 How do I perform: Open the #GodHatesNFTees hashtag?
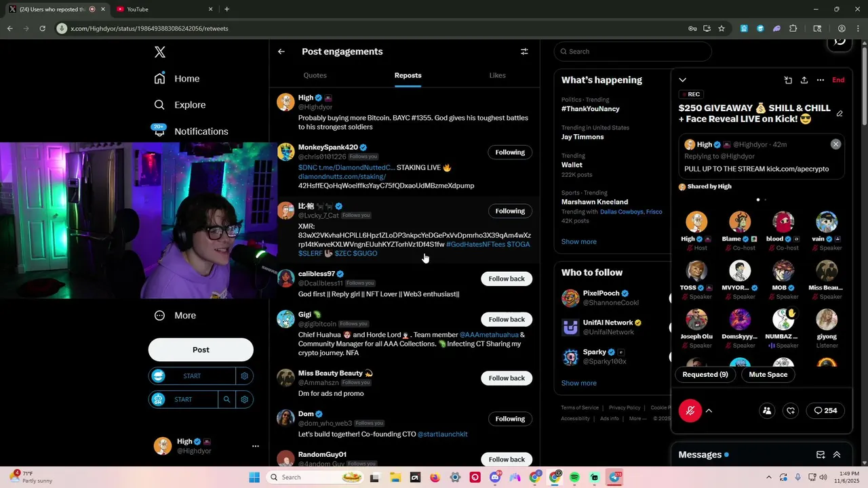(x=475, y=244)
